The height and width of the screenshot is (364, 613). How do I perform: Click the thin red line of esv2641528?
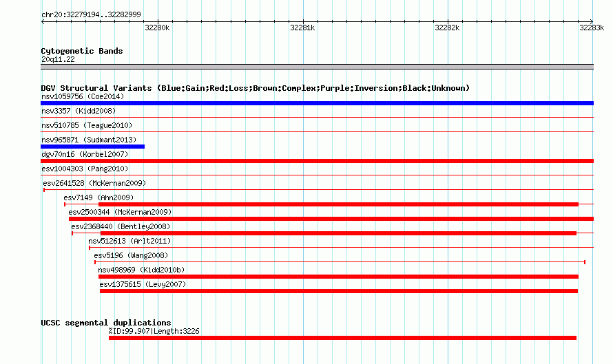[x=319, y=189]
